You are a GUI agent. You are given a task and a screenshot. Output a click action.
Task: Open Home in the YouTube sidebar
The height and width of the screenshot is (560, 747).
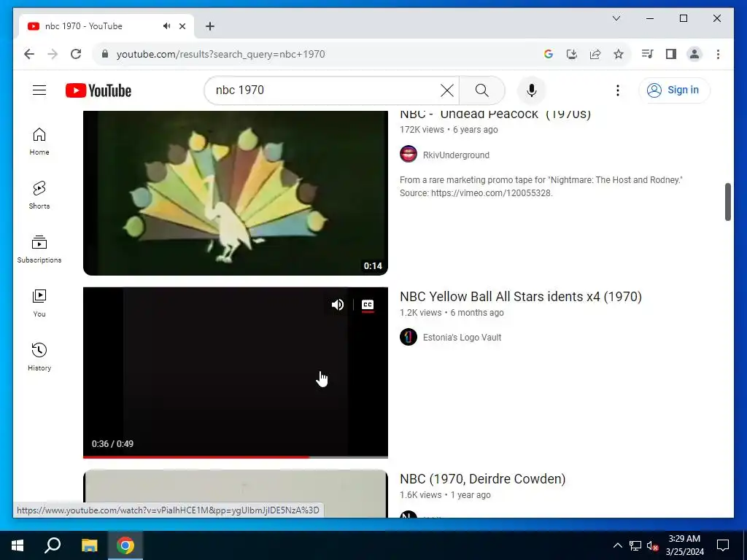click(39, 141)
